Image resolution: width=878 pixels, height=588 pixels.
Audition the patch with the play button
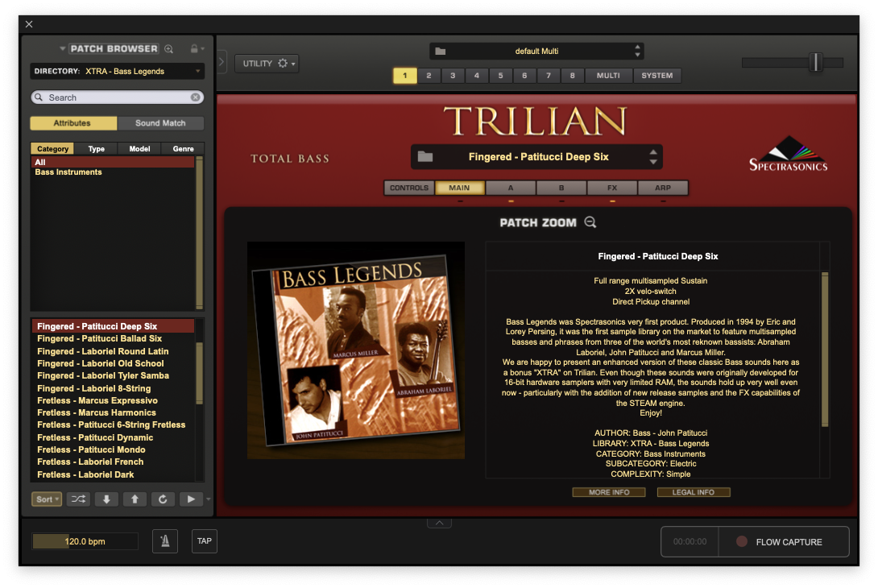(191, 499)
